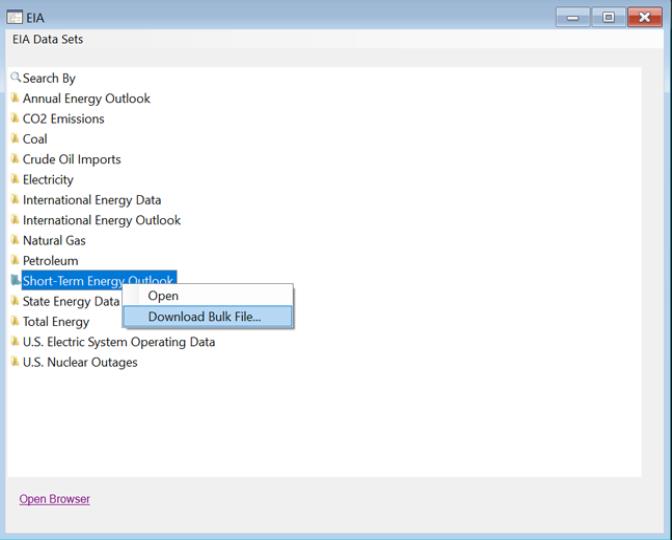Select U.S. Electric System Operating Data

(119, 342)
